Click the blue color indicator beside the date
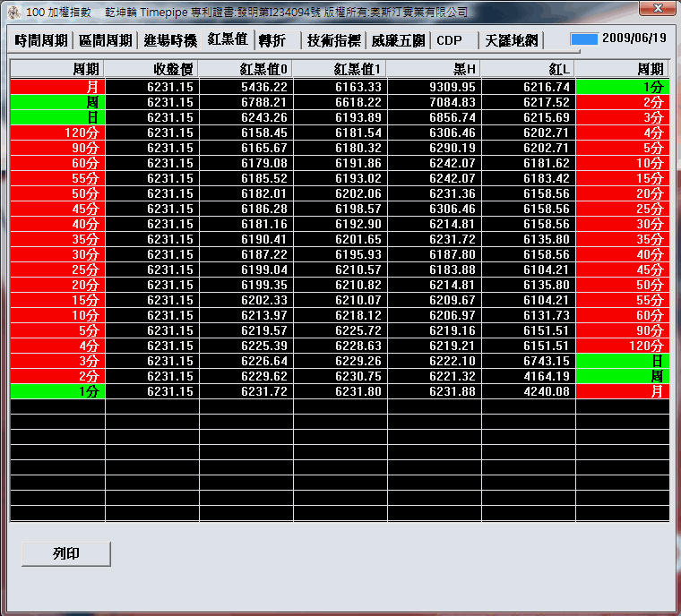681x616 pixels. coord(584,39)
